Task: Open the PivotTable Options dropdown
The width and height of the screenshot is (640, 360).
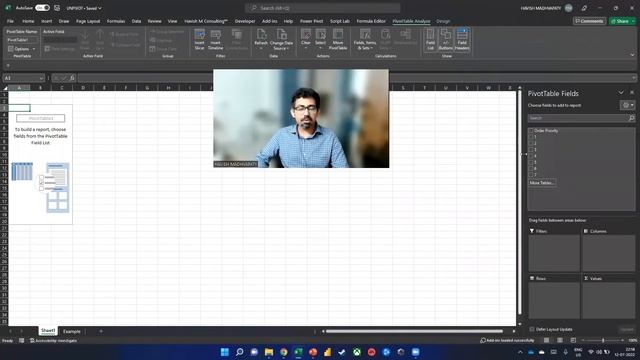Action: click(x=33, y=49)
